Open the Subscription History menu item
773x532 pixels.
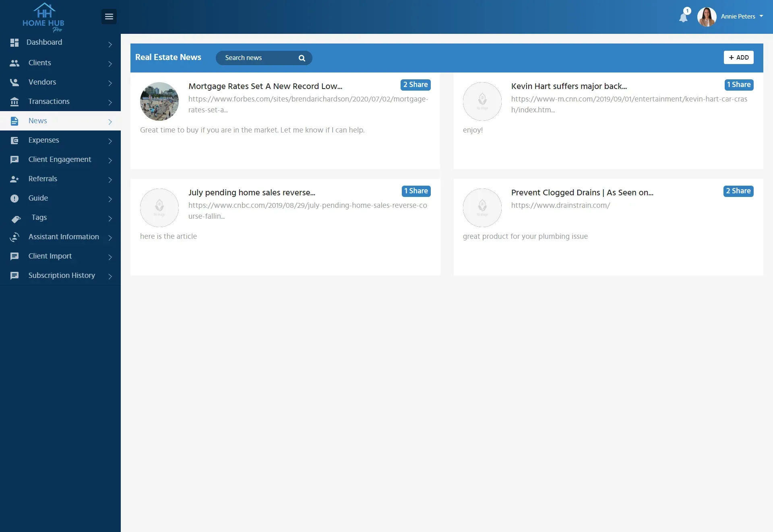pos(60,275)
